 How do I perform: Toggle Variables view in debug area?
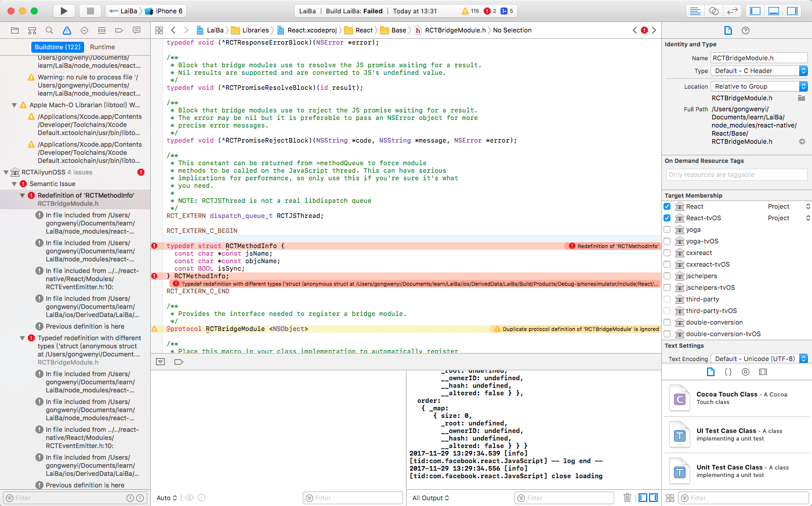(x=643, y=497)
